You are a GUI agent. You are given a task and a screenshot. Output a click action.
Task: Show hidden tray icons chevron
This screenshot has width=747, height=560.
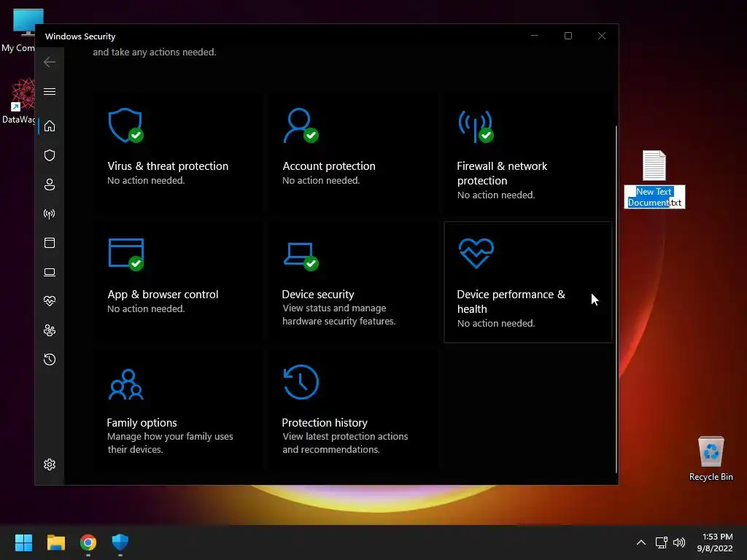641,542
